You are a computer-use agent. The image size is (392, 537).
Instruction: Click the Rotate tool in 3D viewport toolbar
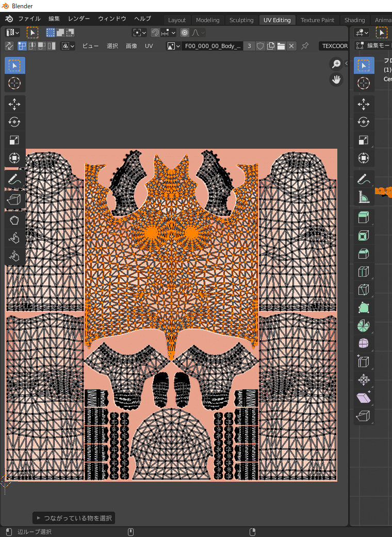(364, 122)
